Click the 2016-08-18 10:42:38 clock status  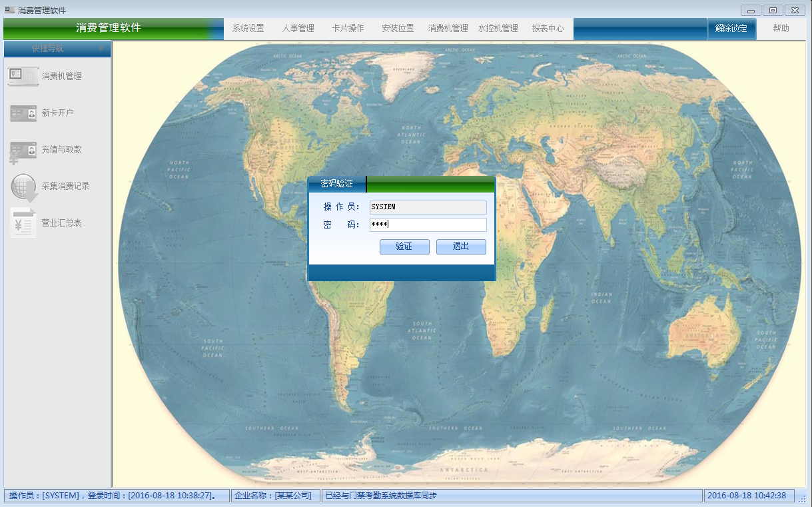pos(749,496)
